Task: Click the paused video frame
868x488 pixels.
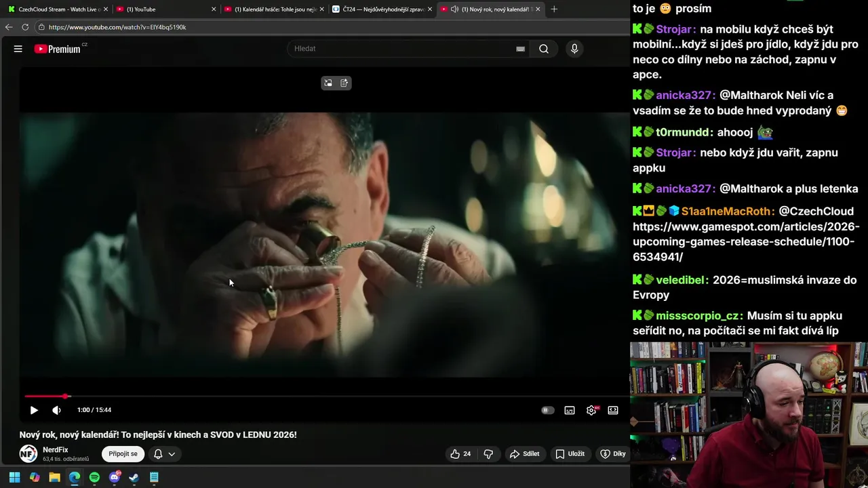Action: point(324,244)
